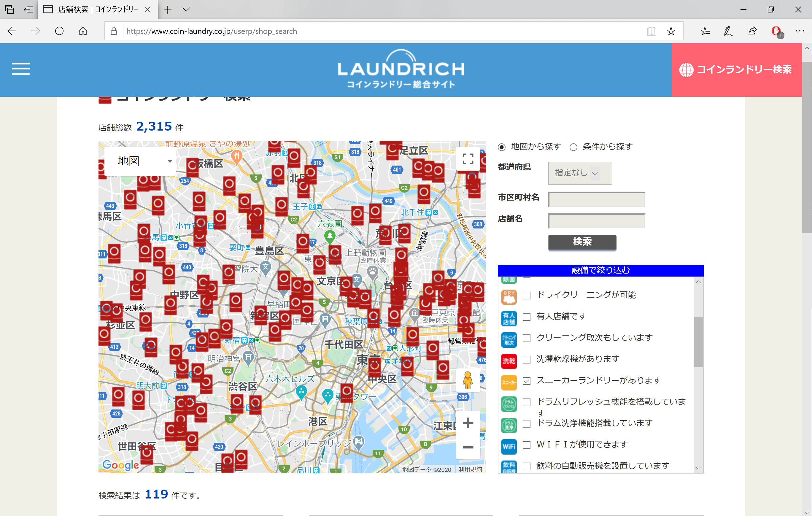
Task: Open the red shield extension icon
Action: [x=777, y=32]
